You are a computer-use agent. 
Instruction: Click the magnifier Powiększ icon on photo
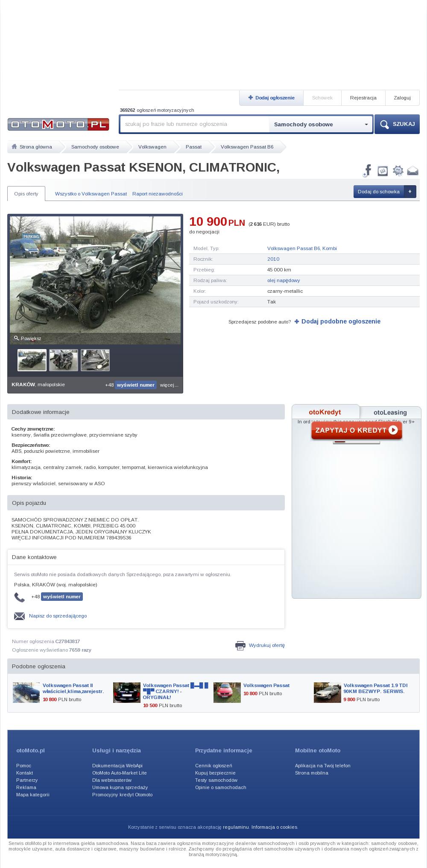tap(17, 338)
